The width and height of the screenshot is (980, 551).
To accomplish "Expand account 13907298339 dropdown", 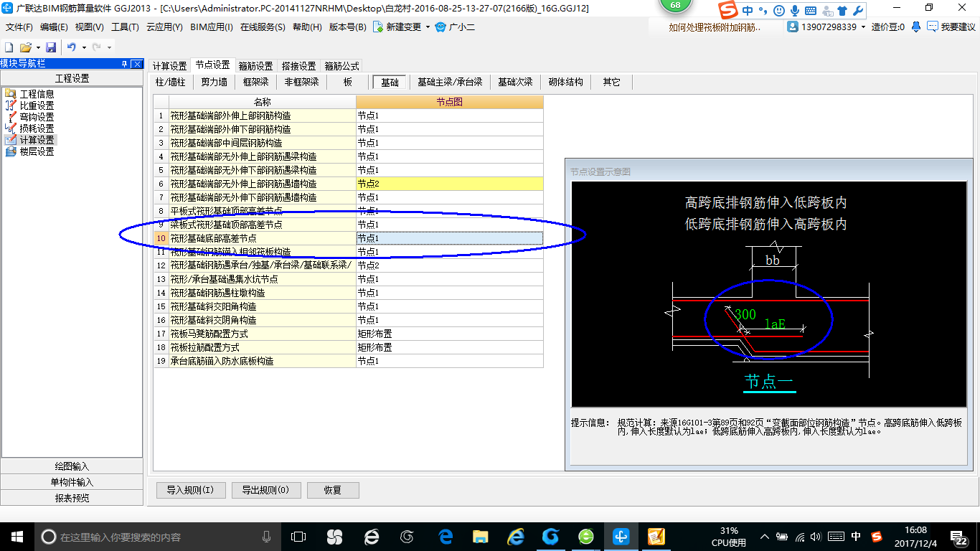I will pos(863,27).
